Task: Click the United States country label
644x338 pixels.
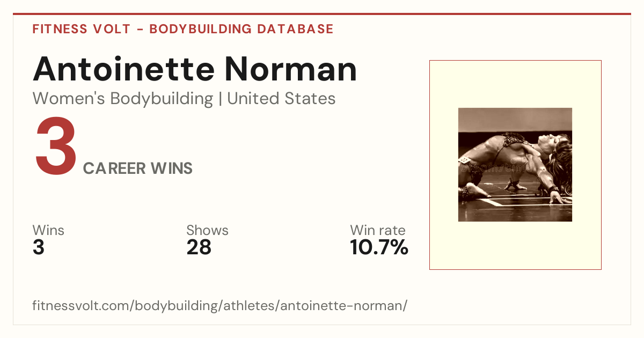Action: point(281,99)
